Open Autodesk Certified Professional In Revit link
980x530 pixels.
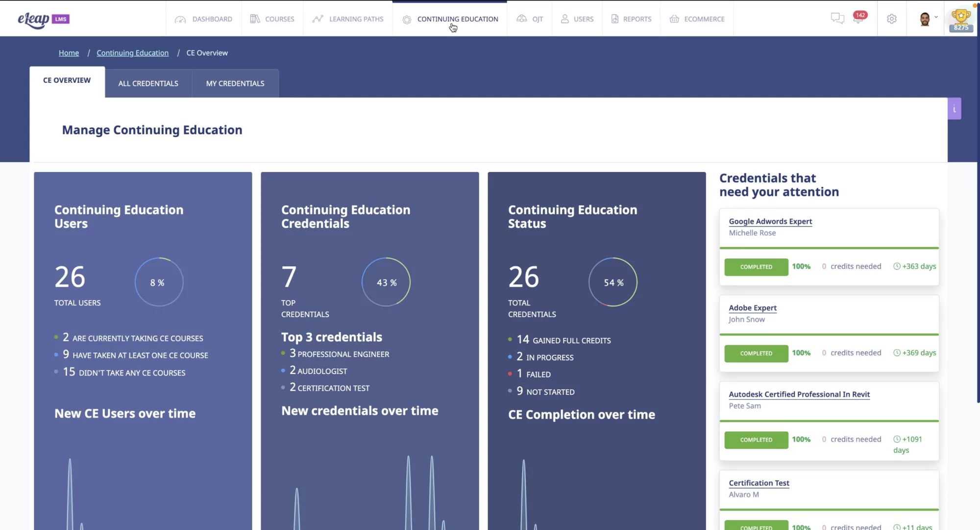click(x=799, y=394)
